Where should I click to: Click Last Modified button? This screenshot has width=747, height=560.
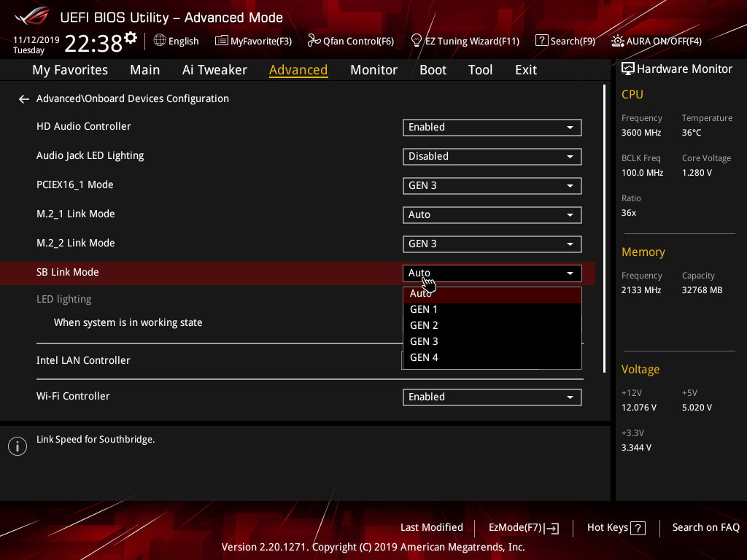click(x=432, y=528)
